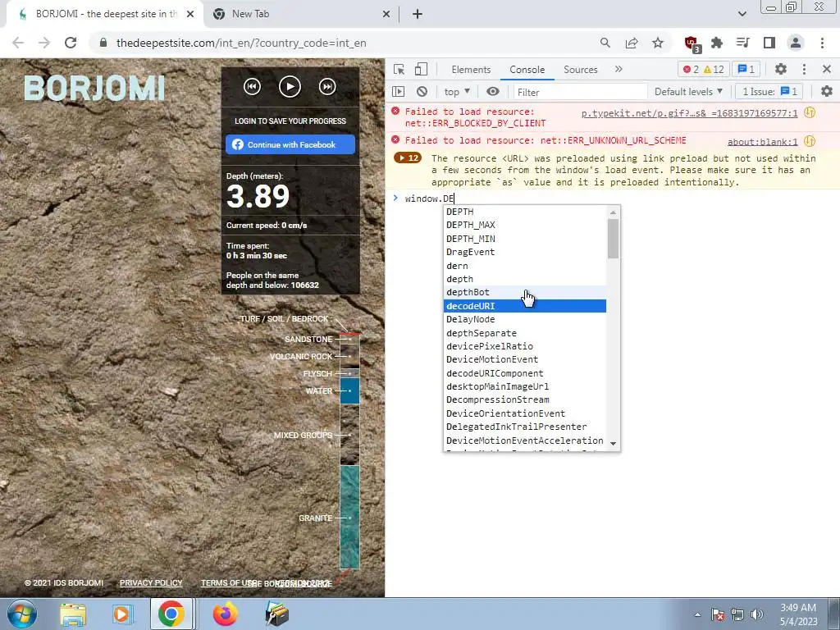Select depthBot autocomplete suggestion
This screenshot has height=630, width=840.
[525, 293]
